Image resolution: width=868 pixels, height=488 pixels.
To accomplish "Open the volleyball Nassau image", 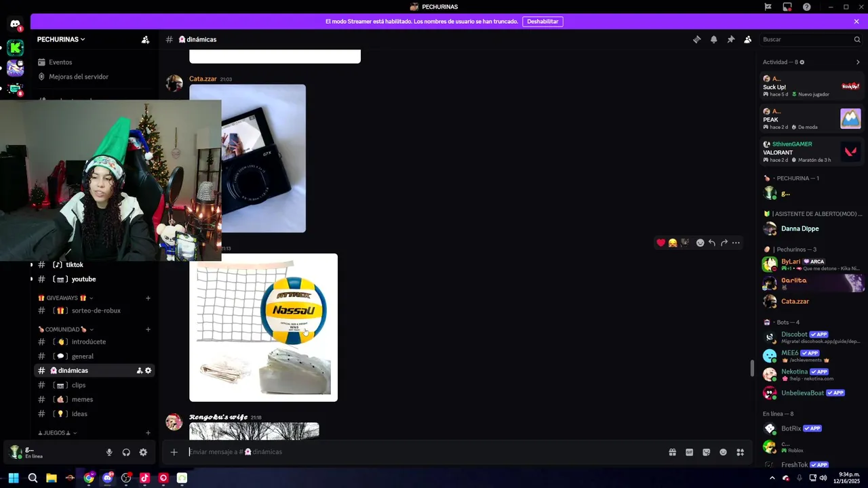I will tap(263, 327).
